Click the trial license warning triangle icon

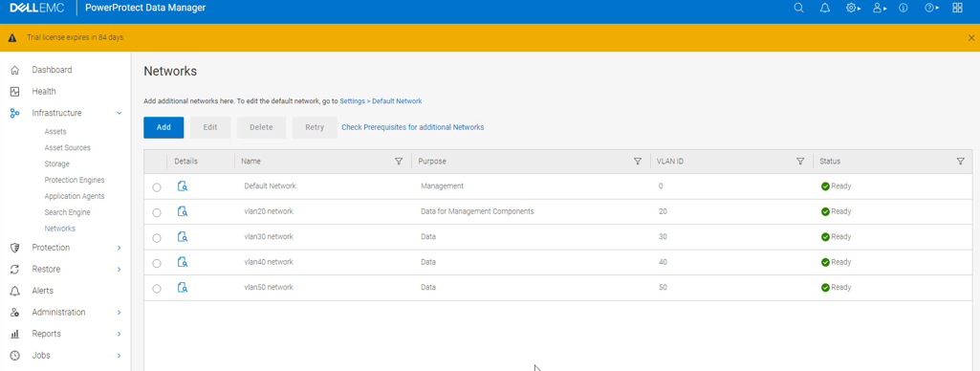pos(11,38)
